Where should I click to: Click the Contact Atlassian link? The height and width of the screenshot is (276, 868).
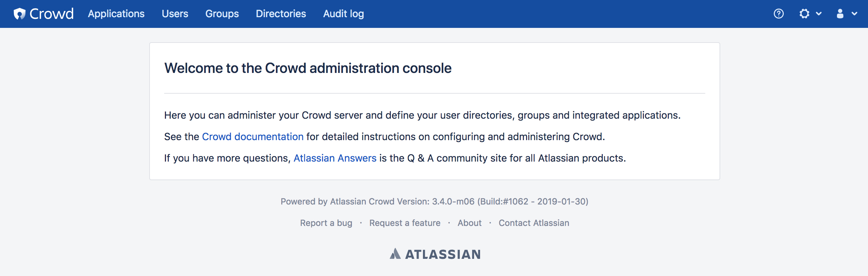pyautogui.click(x=534, y=223)
